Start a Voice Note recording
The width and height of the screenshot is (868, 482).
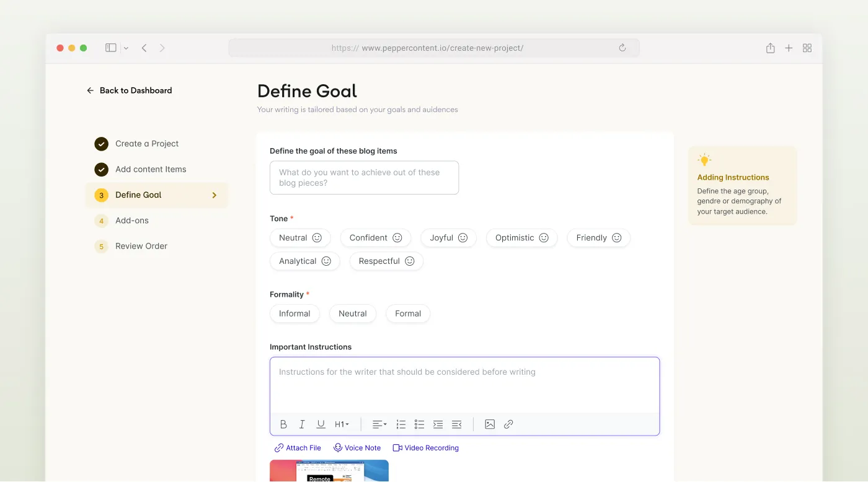point(357,448)
